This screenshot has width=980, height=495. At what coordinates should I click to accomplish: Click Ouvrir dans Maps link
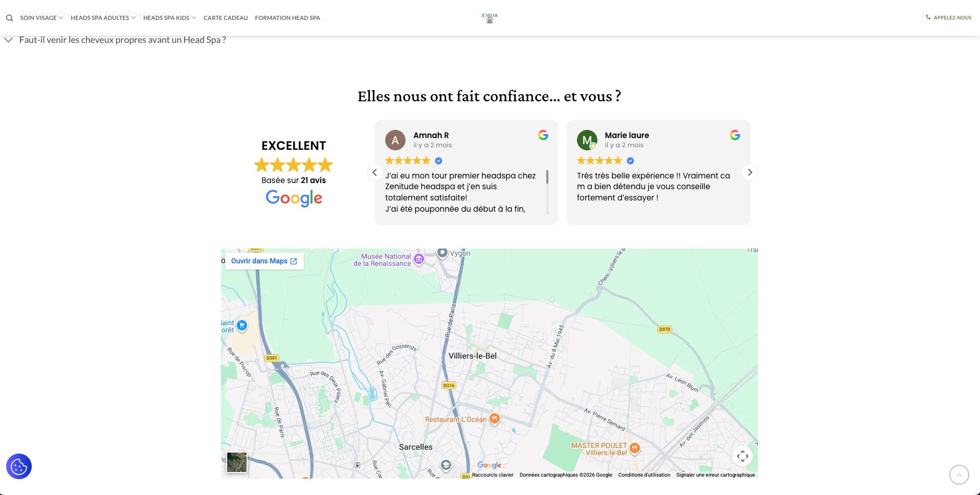pos(264,261)
